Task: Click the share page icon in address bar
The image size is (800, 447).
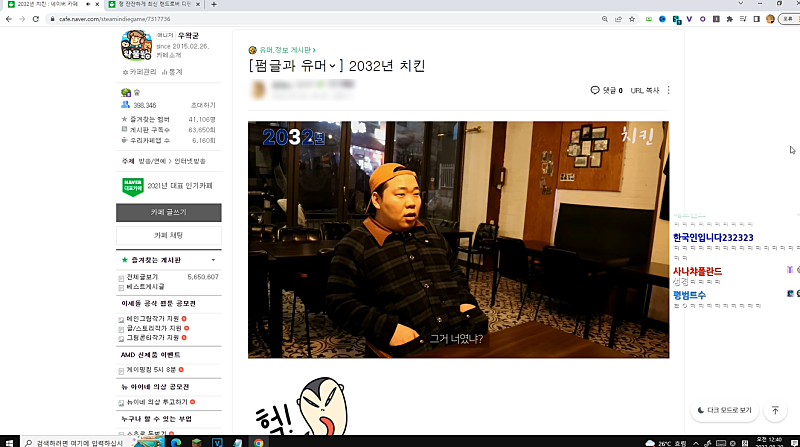Action: click(618, 19)
